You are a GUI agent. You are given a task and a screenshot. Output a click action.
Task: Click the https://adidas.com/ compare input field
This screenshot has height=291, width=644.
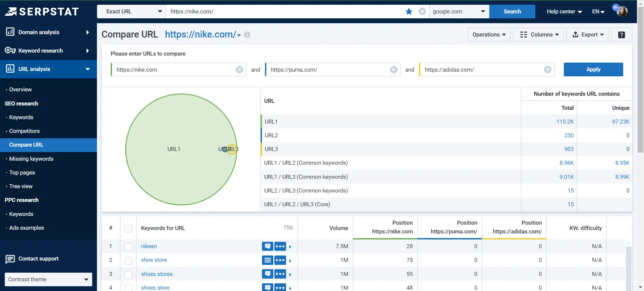[482, 70]
